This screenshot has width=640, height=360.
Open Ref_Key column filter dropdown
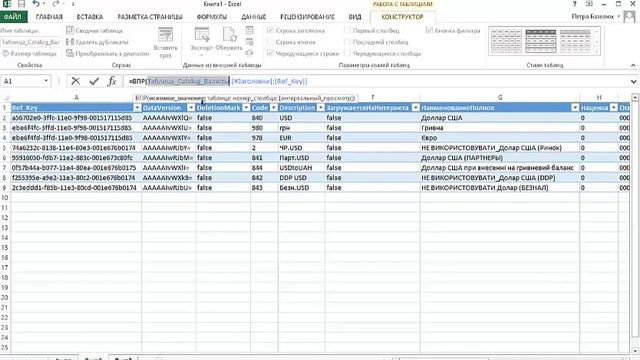(137, 108)
